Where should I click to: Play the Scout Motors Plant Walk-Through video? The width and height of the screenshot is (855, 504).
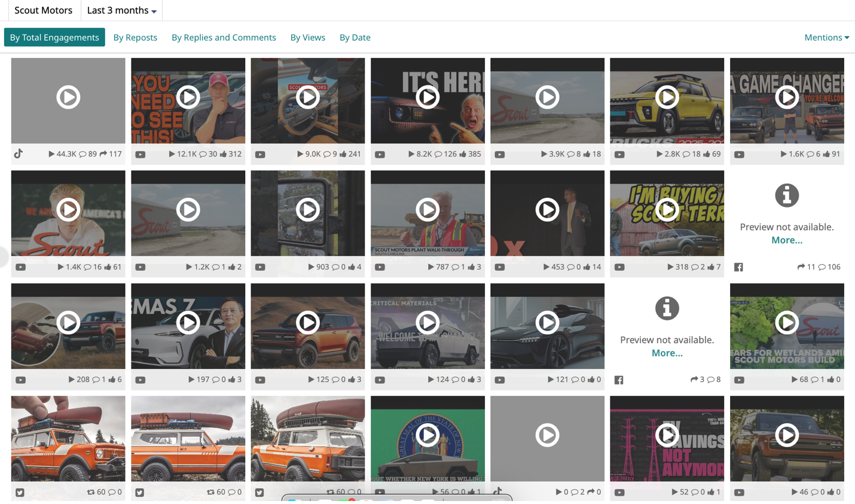pos(427,210)
